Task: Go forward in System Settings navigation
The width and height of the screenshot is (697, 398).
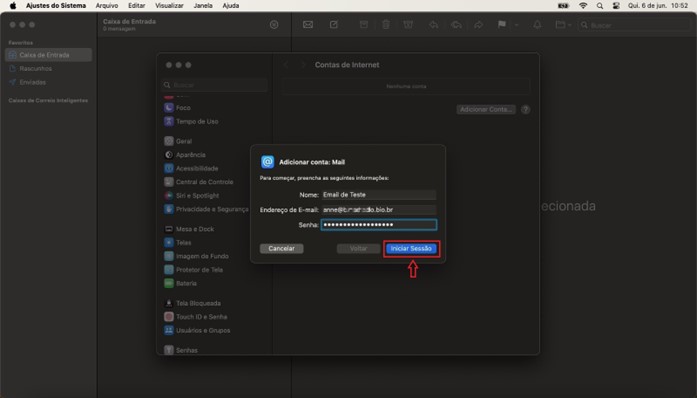Action: coord(303,65)
